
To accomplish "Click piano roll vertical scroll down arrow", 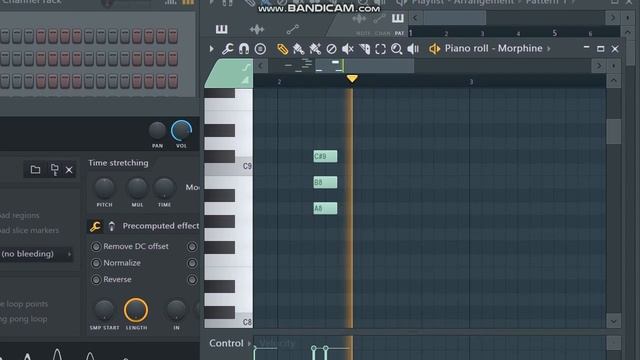I will click(613, 322).
